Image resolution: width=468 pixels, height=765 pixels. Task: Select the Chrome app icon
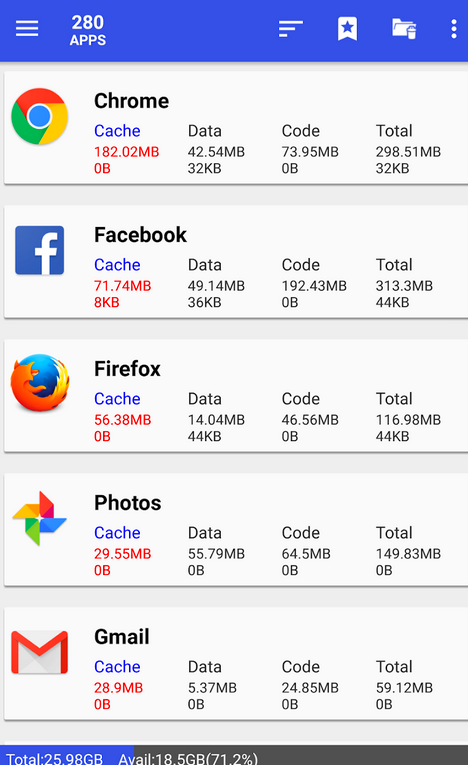click(x=40, y=117)
